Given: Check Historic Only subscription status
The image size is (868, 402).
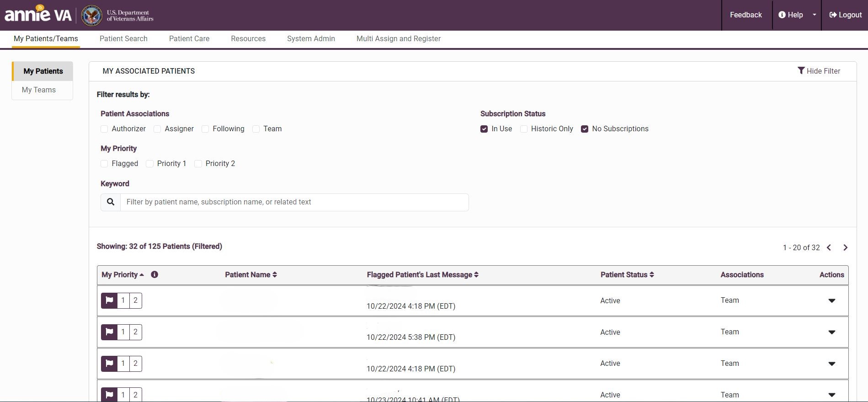Looking at the screenshot, I should pyautogui.click(x=524, y=129).
